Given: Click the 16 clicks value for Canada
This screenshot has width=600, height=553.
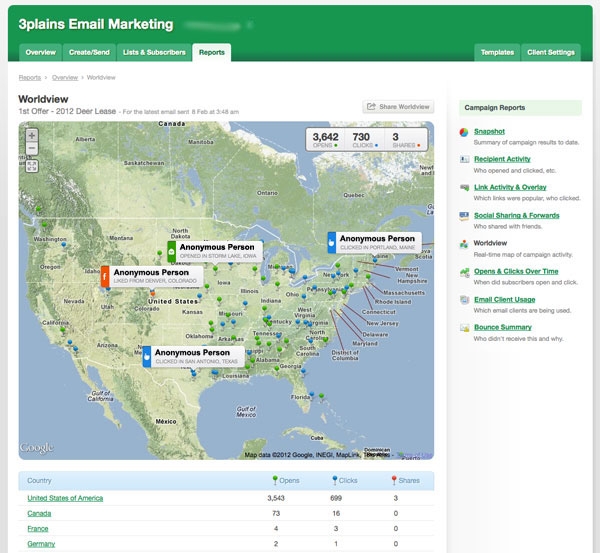Looking at the screenshot, I should [x=336, y=513].
